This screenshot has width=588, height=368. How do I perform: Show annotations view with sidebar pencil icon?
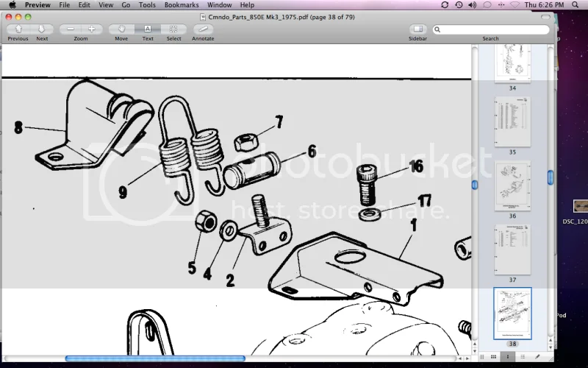(x=537, y=356)
